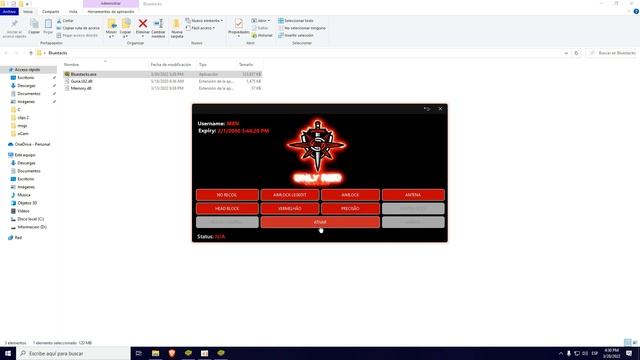
Task: Select Este equipo in the sidebar
Action: click(x=25, y=155)
